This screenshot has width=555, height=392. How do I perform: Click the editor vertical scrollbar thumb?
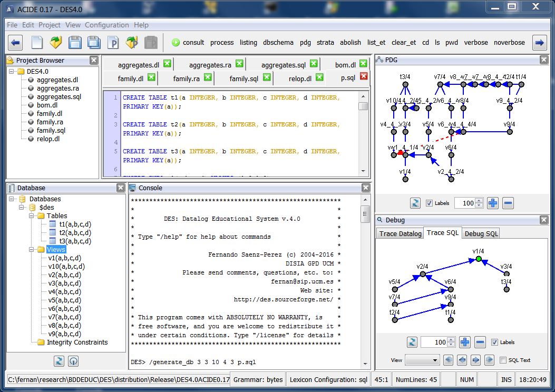coord(363,106)
